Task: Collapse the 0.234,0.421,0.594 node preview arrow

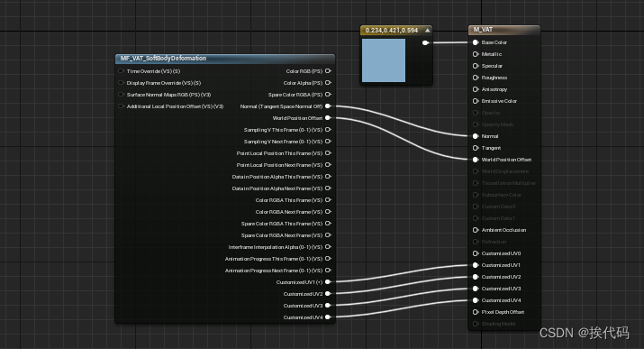Action: pyautogui.click(x=427, y=31)
